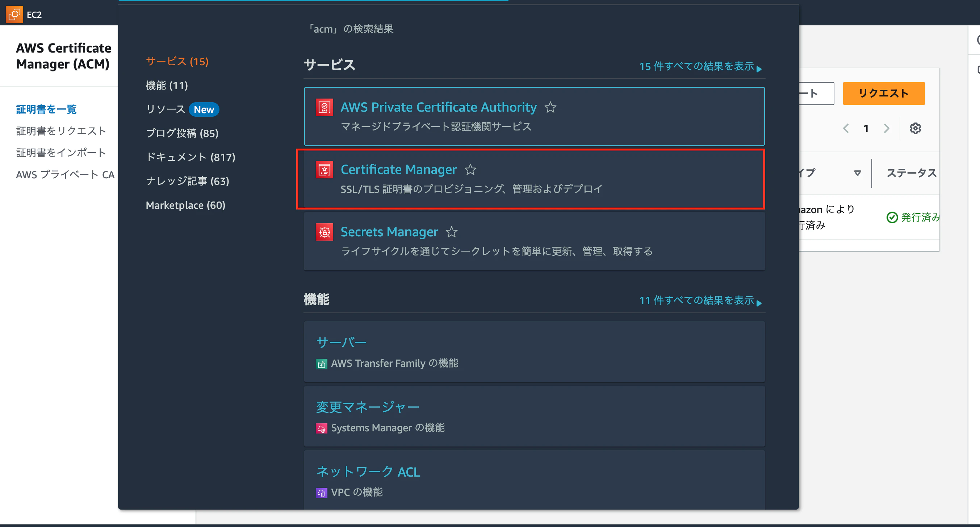
Task: Open AWS Private Certificate Authority service icon
Action: 324,107
